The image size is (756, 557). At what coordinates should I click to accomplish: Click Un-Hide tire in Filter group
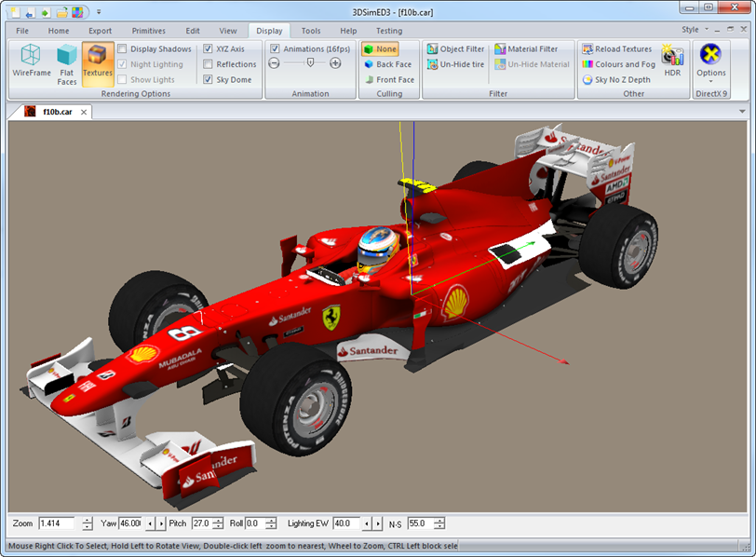click(x=455, y=64)
